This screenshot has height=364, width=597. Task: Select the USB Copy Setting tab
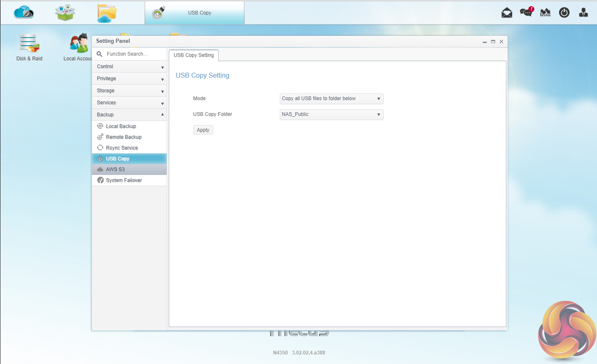pyautogui.click(x=194, y=55)
